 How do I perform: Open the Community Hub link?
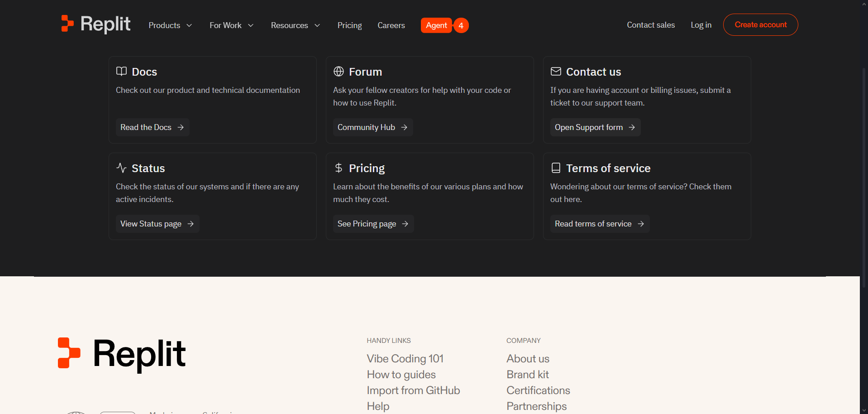(372, 127)
